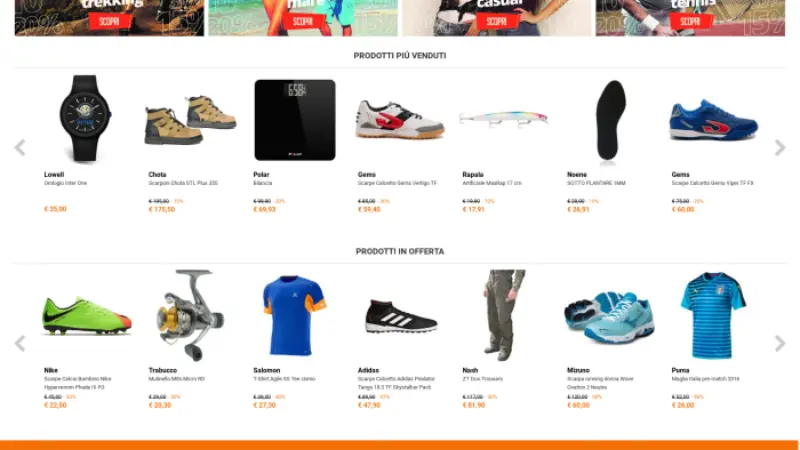Open the Noene black insole image

[611, 121]
